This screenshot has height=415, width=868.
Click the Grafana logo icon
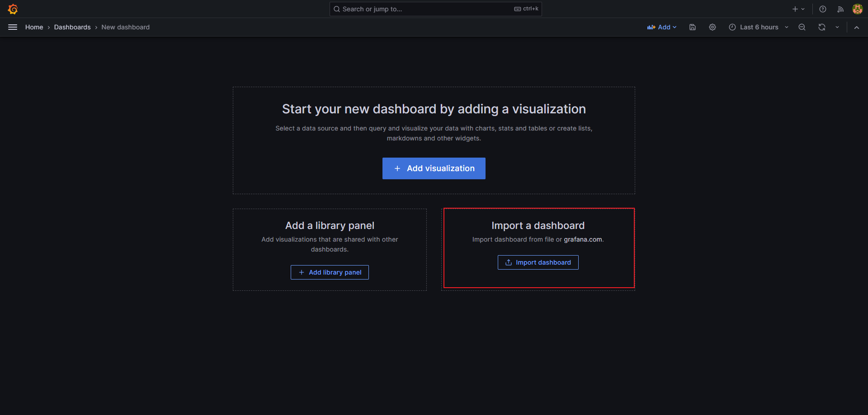(13, 9)
